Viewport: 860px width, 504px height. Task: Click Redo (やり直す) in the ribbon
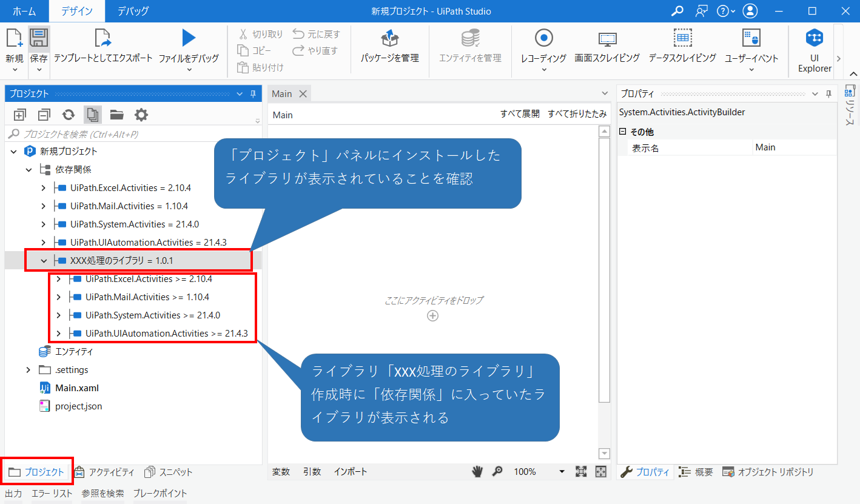[315, 51]
